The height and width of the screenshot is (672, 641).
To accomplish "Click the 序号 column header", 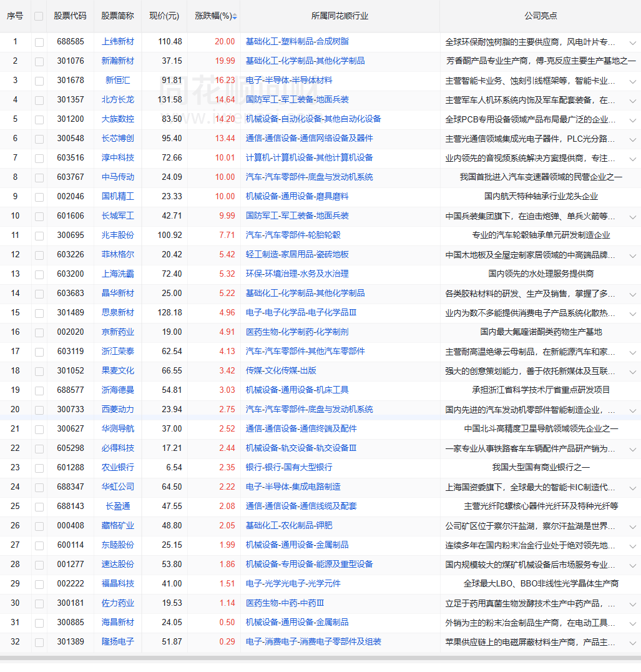I will tap(15, 16).
